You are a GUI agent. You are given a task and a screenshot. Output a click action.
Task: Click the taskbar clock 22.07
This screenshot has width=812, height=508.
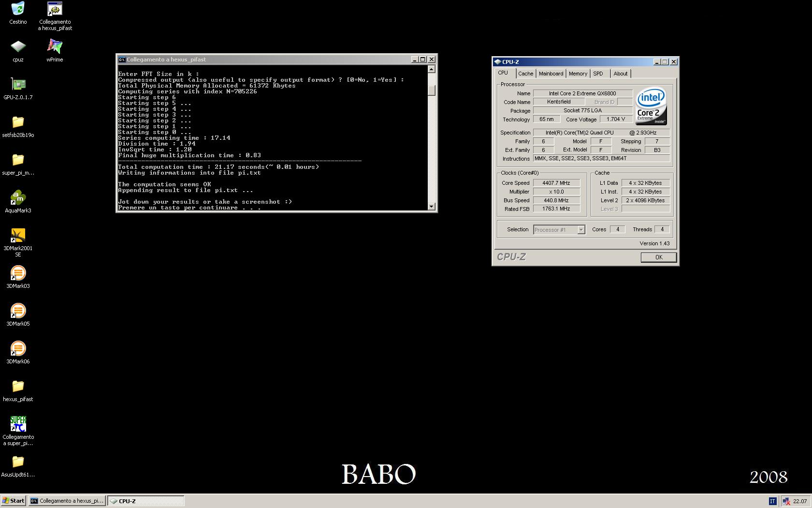pyautogui.click(x=800, y=501)
